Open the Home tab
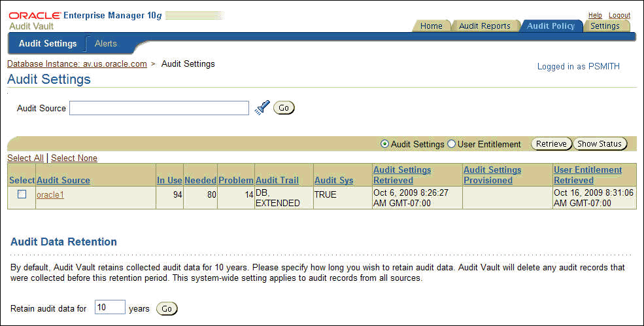 (x=432, y=26)
